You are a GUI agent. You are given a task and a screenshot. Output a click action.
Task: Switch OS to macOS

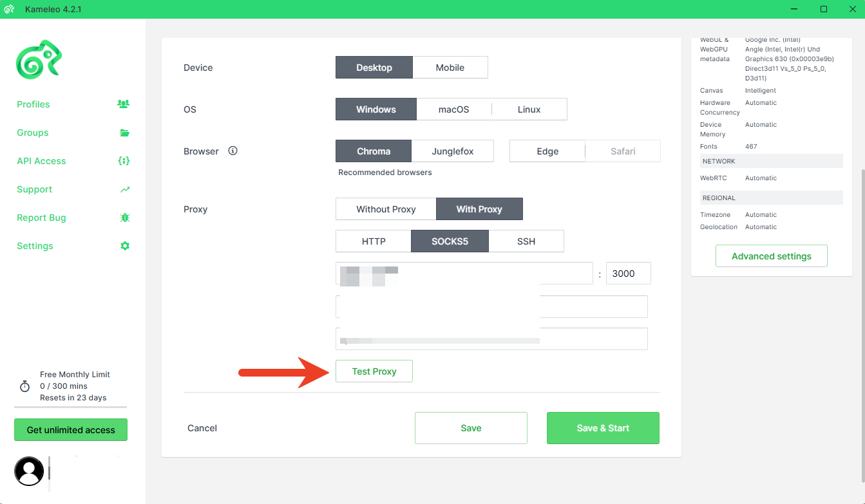pos(453,109)
